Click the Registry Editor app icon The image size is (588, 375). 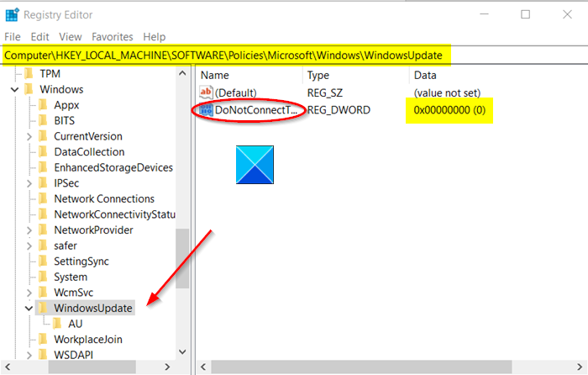pos(12,14)
